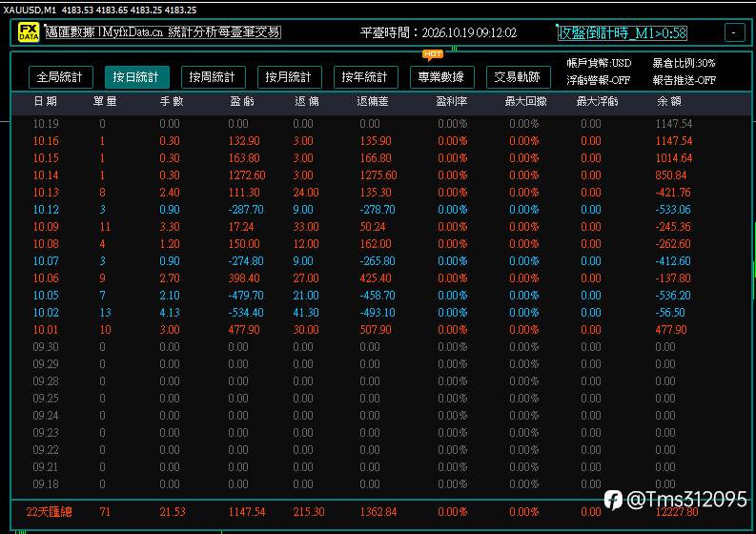Click the 手數 column header
Image resolution: width=756 pixels, height=534 pixels.
pyautogui.click(x=172, y=101)
